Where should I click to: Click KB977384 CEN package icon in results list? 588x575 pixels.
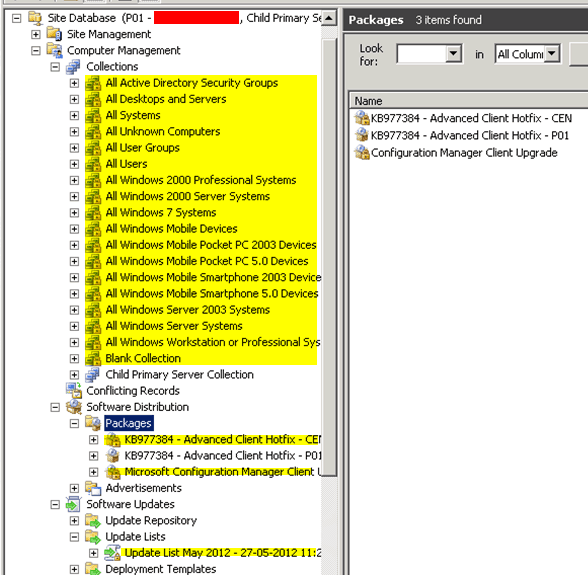(362, 118)
